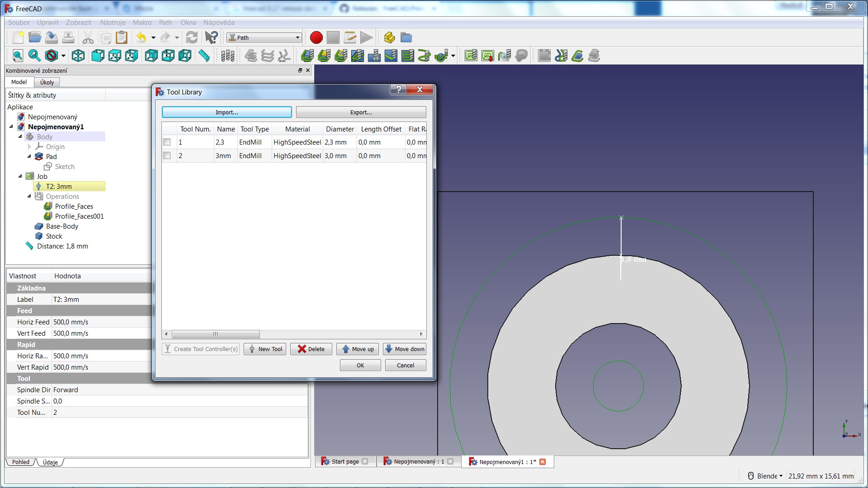Select Profile_Faces001 in the model tree

pos(79,216)
